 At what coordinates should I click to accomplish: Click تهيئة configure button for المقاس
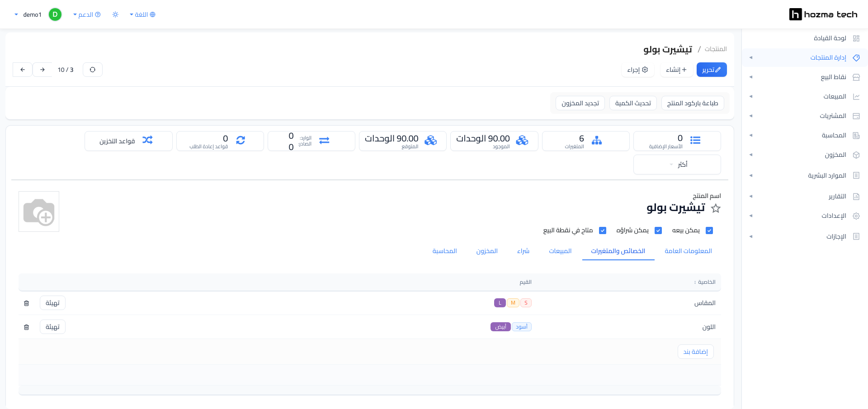pyautogui.click(x=52, y=303)
